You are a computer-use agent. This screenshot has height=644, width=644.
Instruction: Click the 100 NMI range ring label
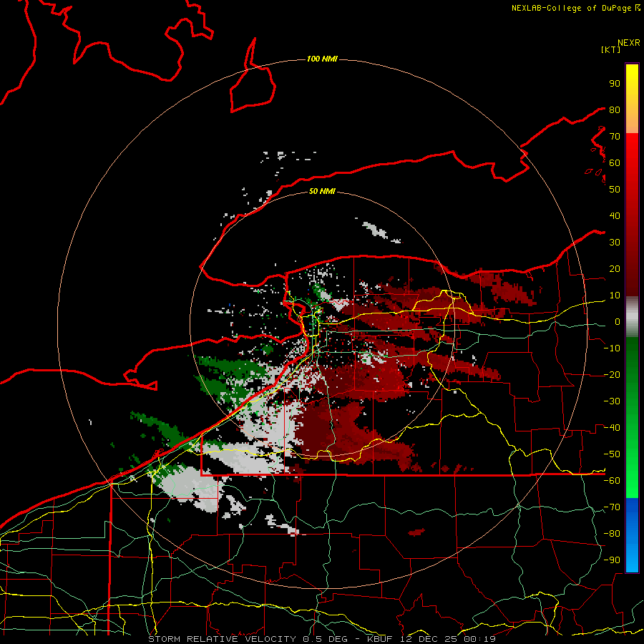click(x=322, y=59)
